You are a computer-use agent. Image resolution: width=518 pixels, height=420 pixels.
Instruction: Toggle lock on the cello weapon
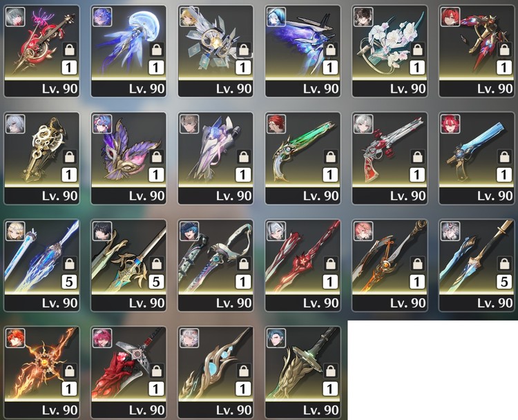[69, 50]
